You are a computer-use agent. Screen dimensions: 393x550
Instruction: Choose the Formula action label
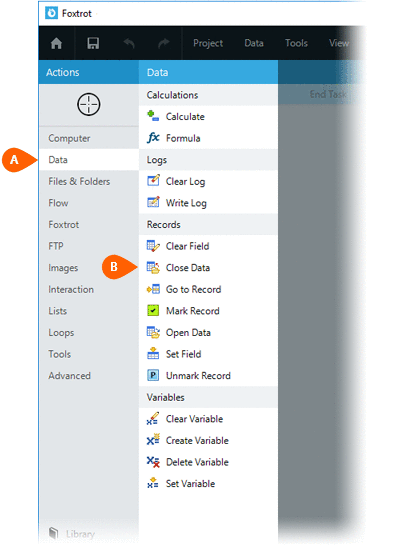[x=183, y=138]
